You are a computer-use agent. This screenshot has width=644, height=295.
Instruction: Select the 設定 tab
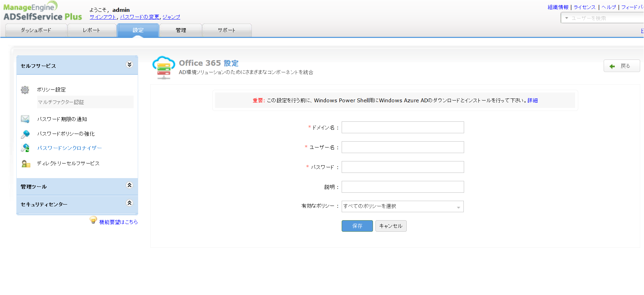pos(138,30)
